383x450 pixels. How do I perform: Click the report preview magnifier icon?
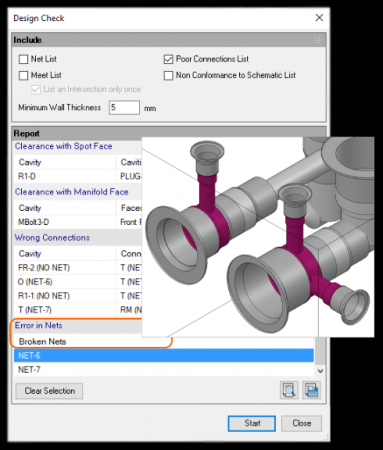pyautogui.click(x=289, y=390)
